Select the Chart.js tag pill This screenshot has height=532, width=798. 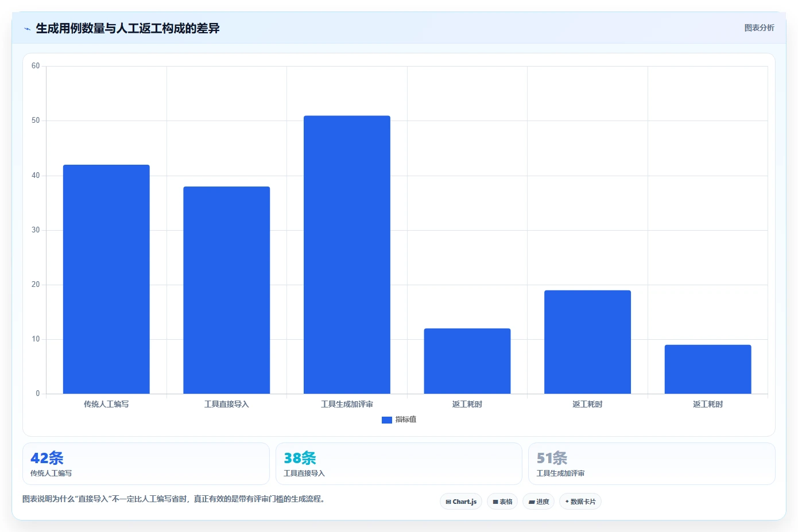tap(461, 502)
